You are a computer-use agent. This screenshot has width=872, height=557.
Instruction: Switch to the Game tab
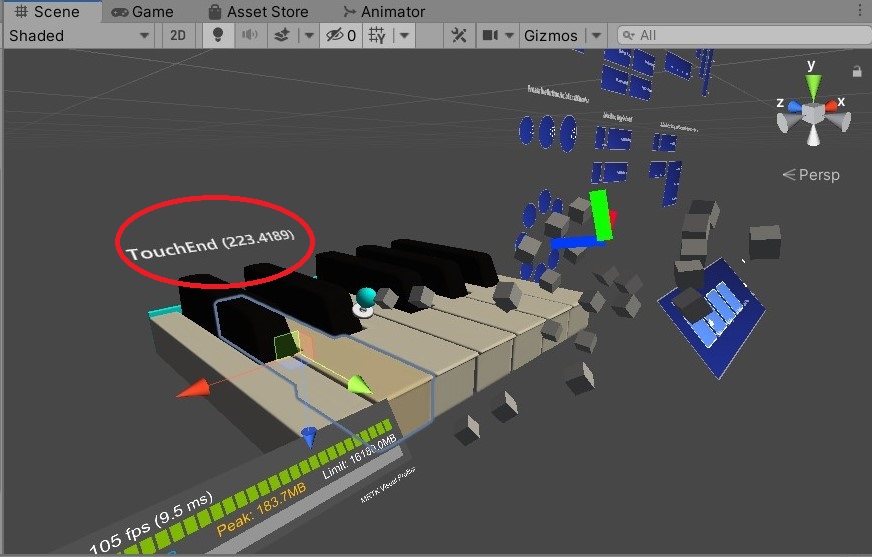pos(142,12)
